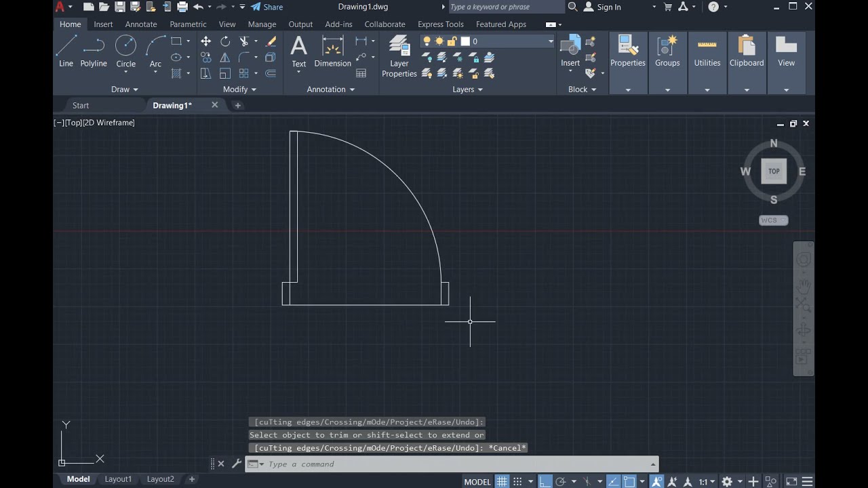Click the Share button

267,7
